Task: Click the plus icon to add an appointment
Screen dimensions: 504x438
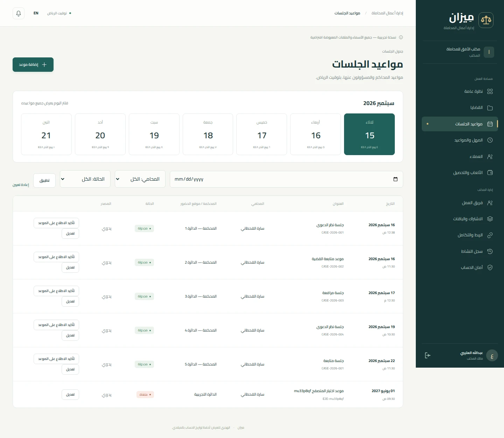Action: 44,65
